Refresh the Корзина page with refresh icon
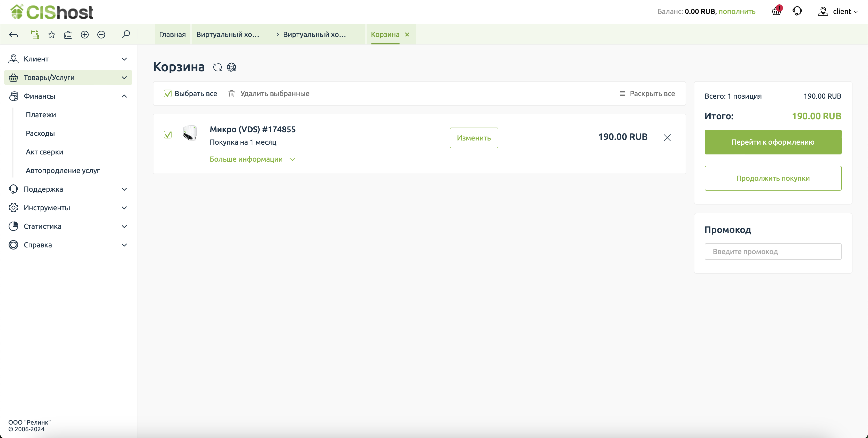The width and height of the screenshot is (868, 438). point(217,67)
